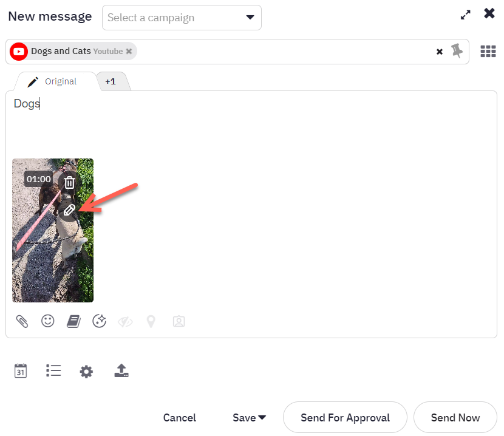Open the +1 channel tab
The image size is (504, 436).
(x=112, y=81)
